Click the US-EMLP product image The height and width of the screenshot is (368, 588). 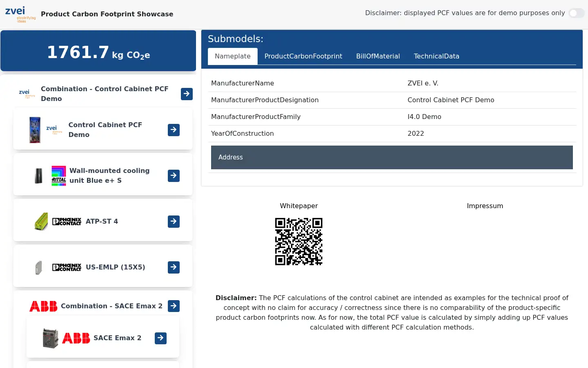pyautogui.click(x=39, y=267)
